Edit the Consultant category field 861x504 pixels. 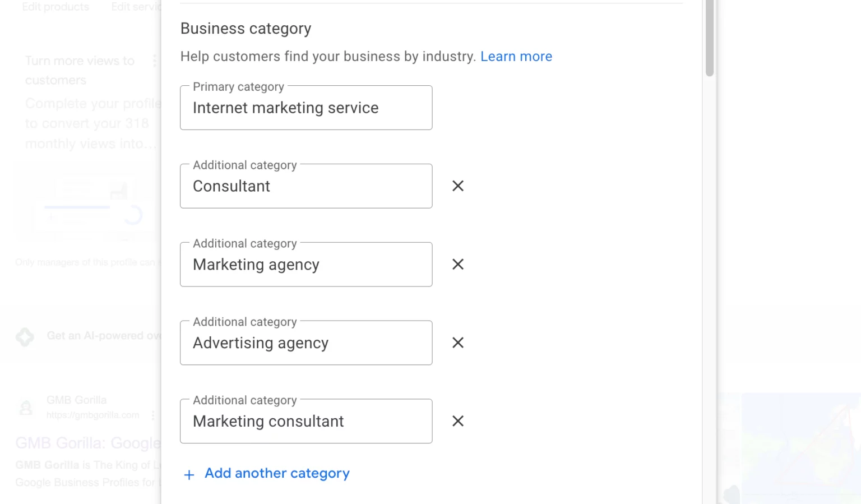point(305,187)
